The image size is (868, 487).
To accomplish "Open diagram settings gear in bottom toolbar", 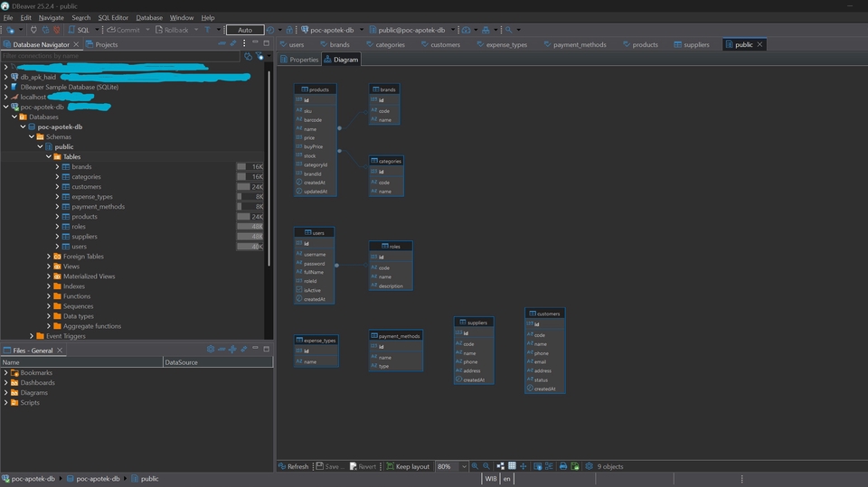I will tap(590, 466).
